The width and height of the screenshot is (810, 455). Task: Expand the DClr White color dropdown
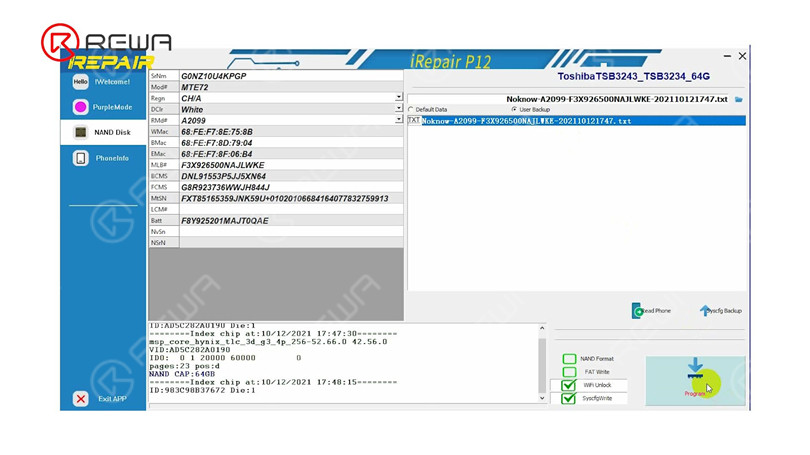(399, 108)
